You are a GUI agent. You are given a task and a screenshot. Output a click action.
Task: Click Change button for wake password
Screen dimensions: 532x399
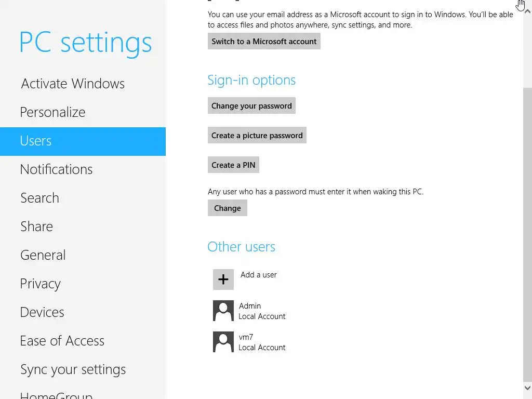[x=228, y=208]
